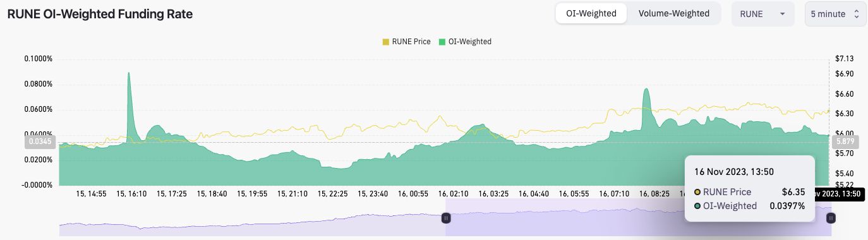Click the $5.40 price axis label
The image size is (868, 240).
tap(845, 173)
